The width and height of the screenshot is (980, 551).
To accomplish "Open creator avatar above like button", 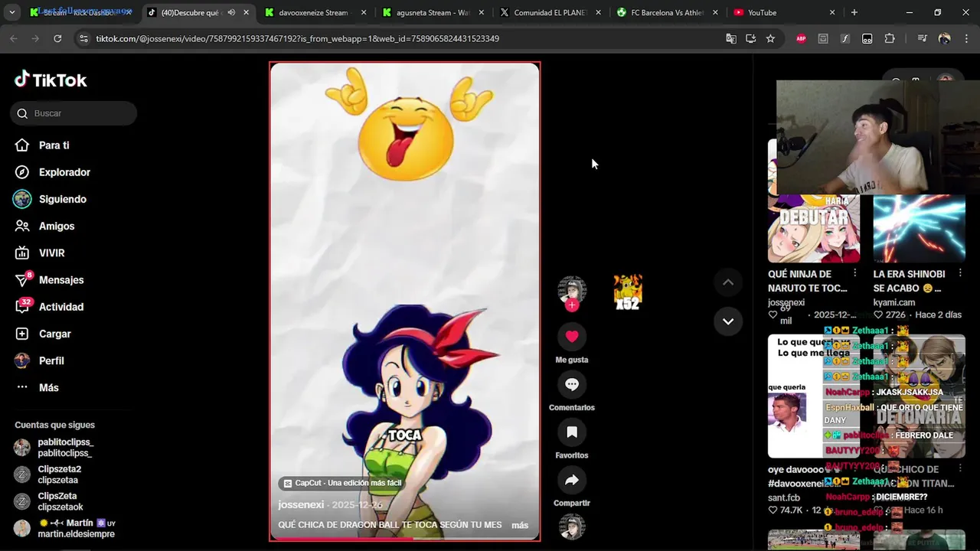I will 572,289.
